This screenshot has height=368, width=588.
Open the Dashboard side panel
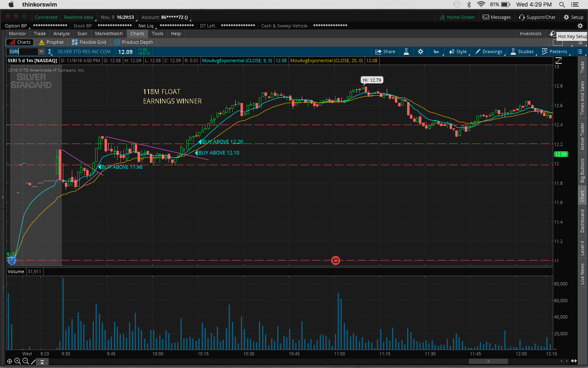tap(583, 221)
